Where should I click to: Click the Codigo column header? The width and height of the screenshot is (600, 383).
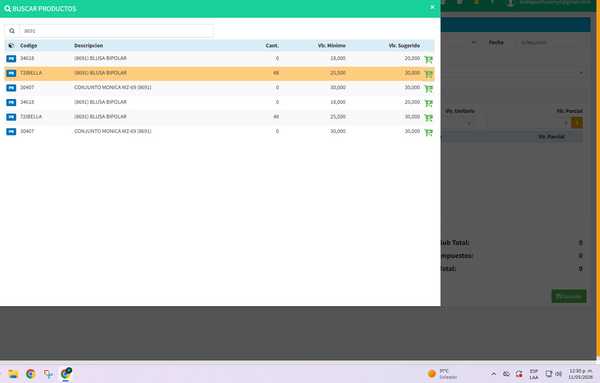coord(29,46)
